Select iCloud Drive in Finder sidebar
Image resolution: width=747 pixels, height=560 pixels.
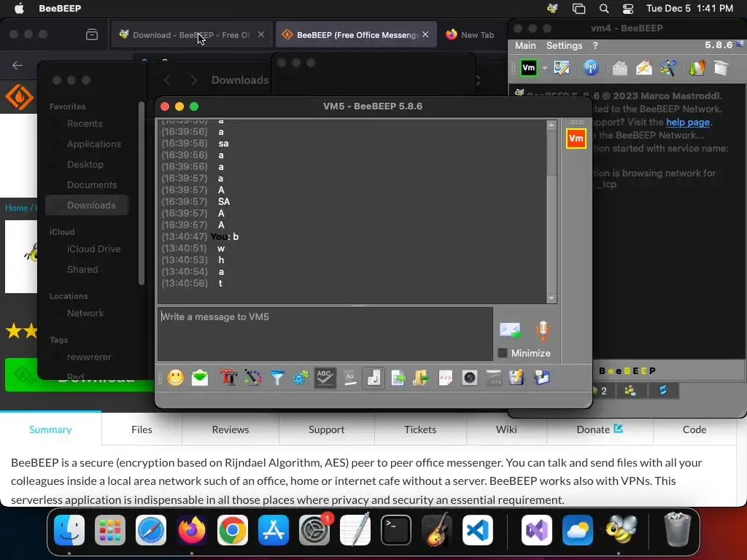click(x=93, y=249)
